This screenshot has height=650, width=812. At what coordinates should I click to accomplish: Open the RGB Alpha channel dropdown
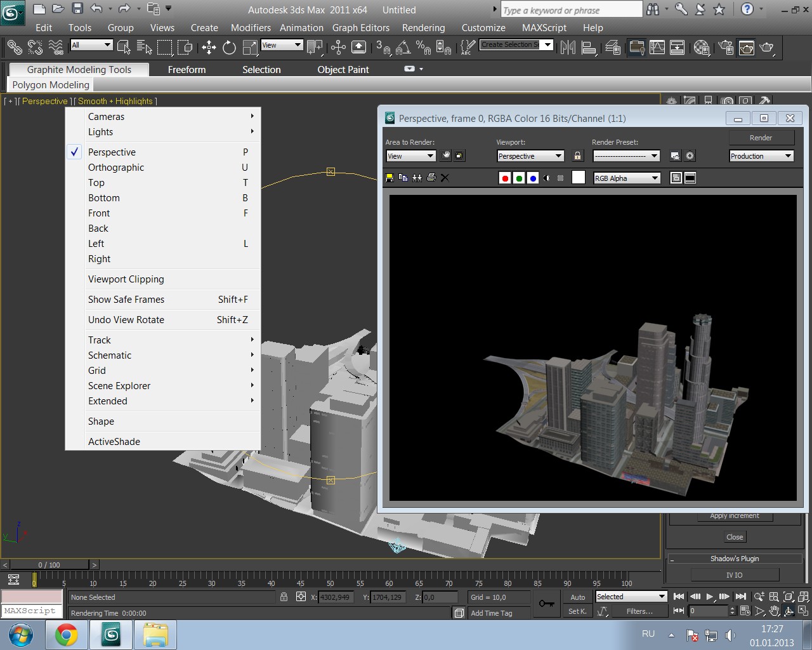[627, 178]
